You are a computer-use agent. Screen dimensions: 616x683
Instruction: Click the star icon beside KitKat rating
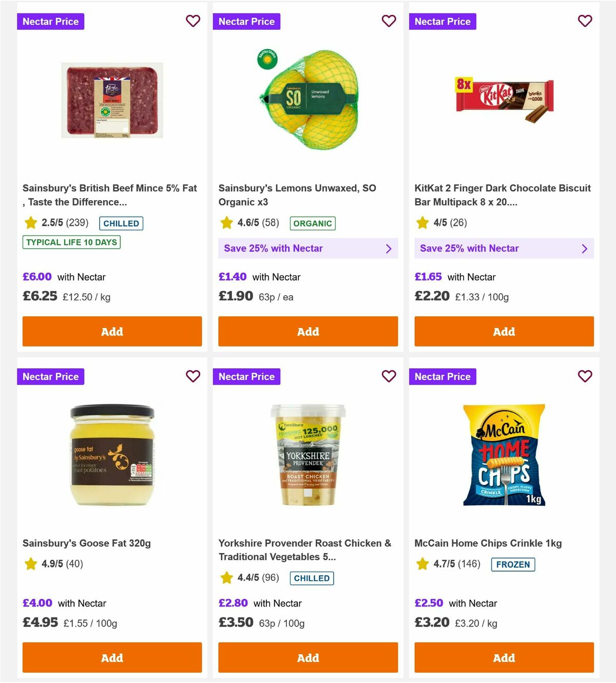tap(422, 223)
